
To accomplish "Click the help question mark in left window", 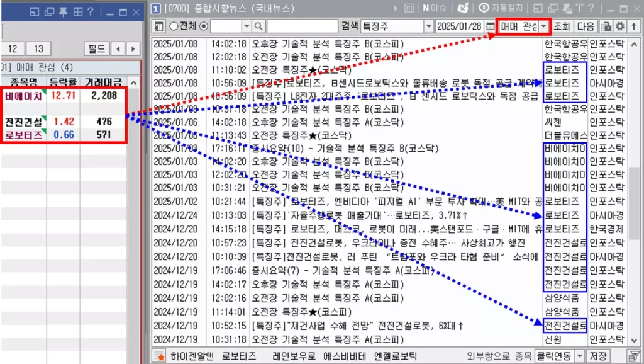I will (x=91, y=12).
